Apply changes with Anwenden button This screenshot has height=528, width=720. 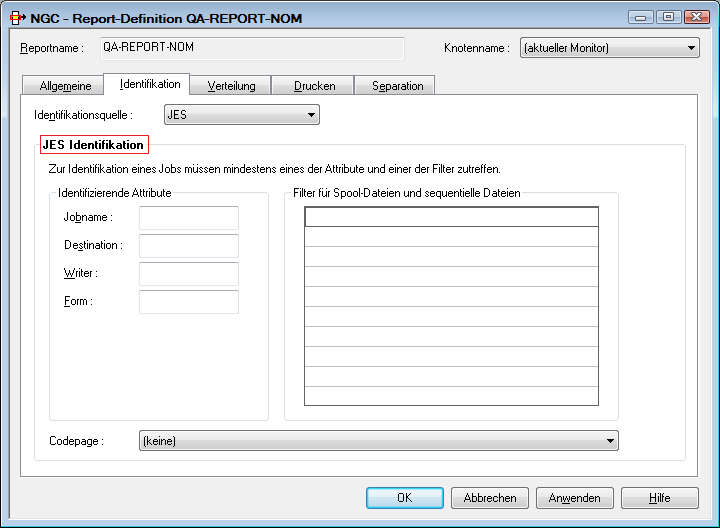(x=575, y=498)
